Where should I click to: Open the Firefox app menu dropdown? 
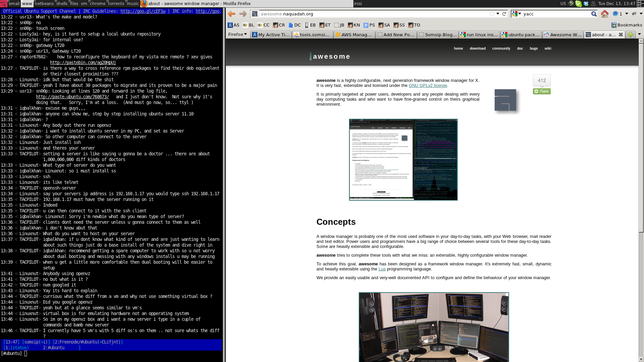pyautogui.click(x=237, y=35)
